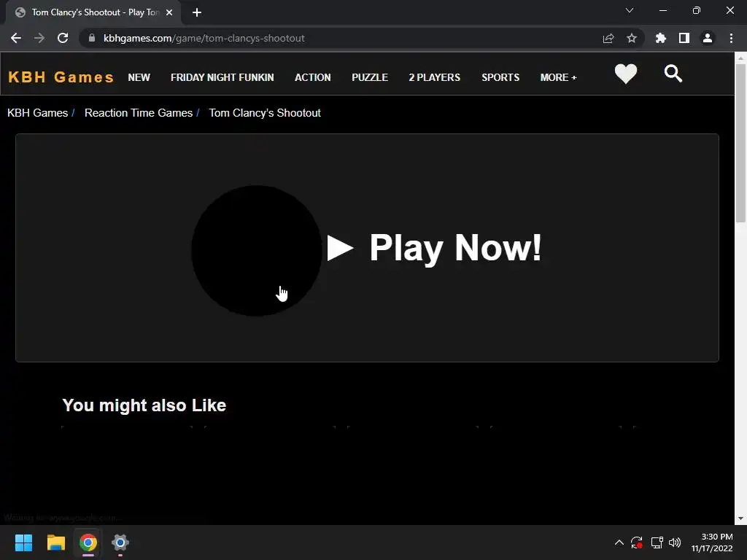Open the KBH Games logo link
This screenshot has height=560, width=747.
pyautogui.click(x=61, y=77)
